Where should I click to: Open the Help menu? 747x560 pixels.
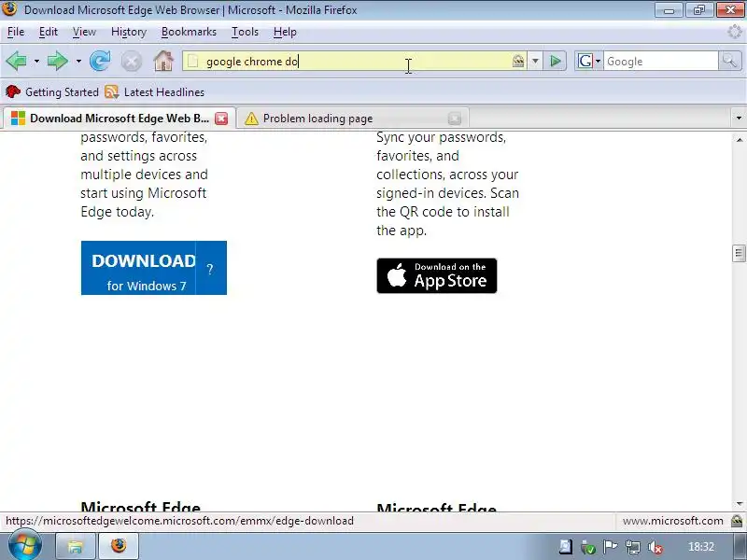tap(285, 32)
